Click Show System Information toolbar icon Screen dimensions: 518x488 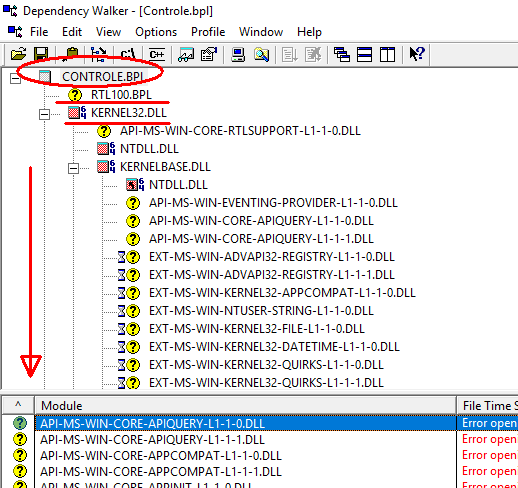[186, 54]
